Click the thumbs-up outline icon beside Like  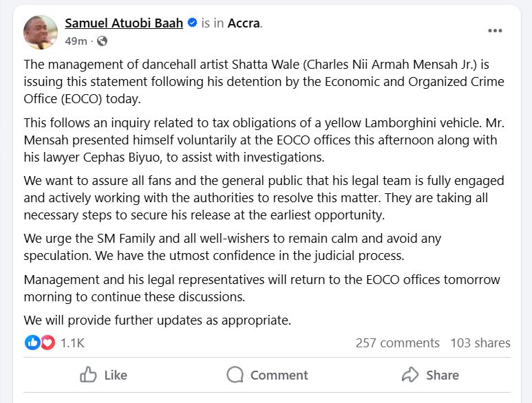[x=88, y=375]
